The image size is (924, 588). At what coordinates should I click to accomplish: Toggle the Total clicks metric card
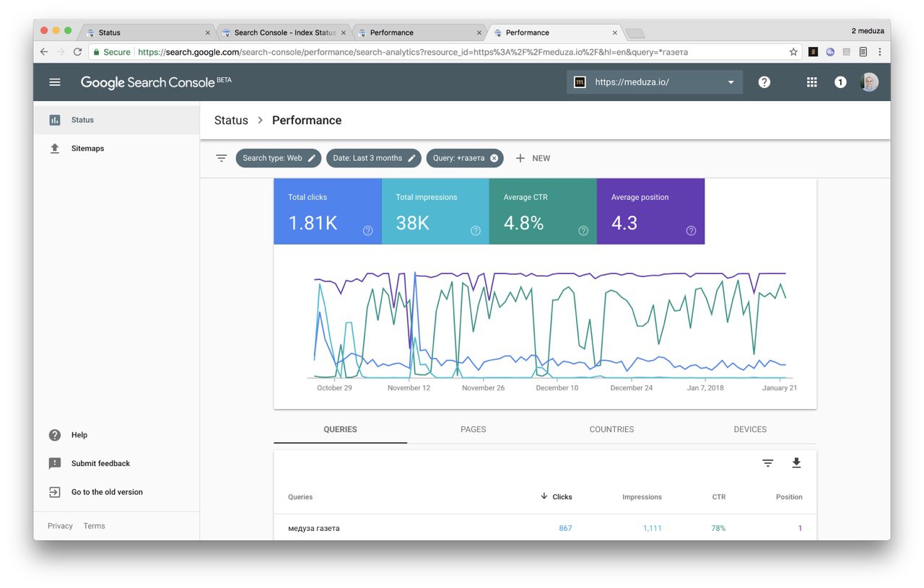tap(328, 211)
